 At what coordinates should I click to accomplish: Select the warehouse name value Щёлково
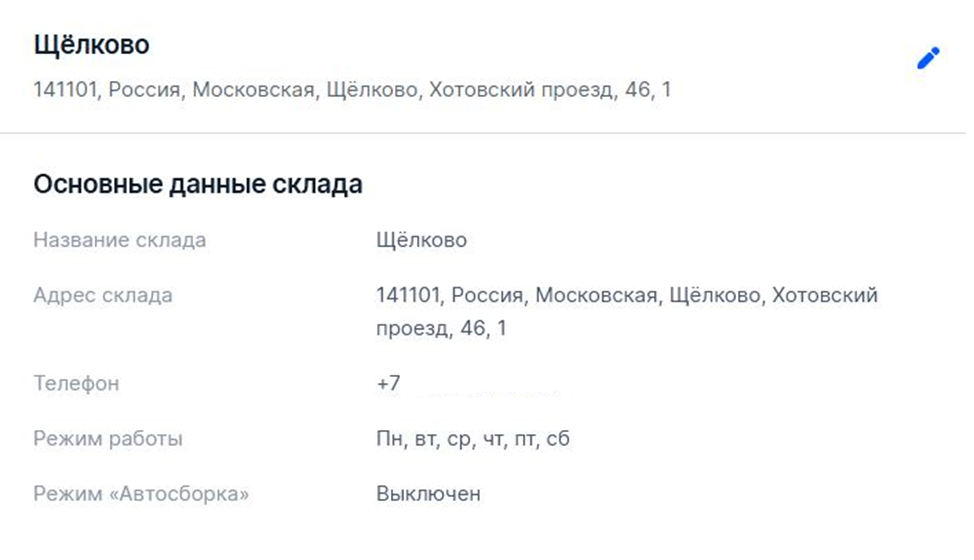click(421, 240)
